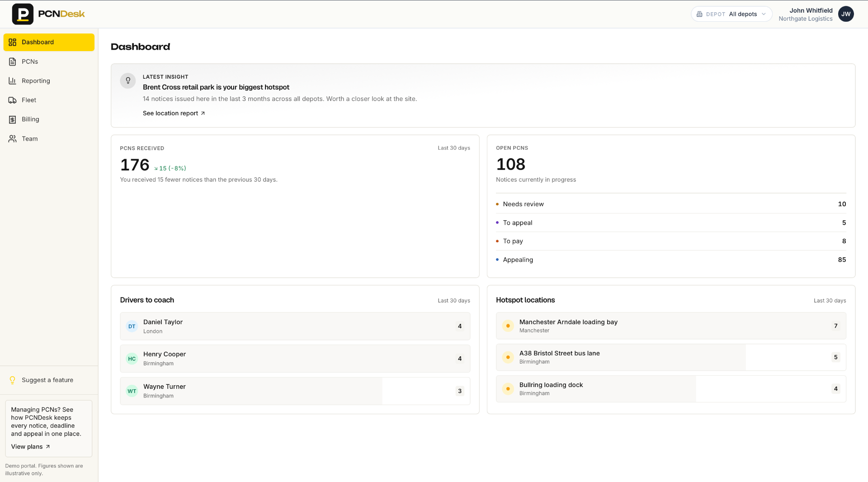Open the To appeal row

click(x=671, y=222)
